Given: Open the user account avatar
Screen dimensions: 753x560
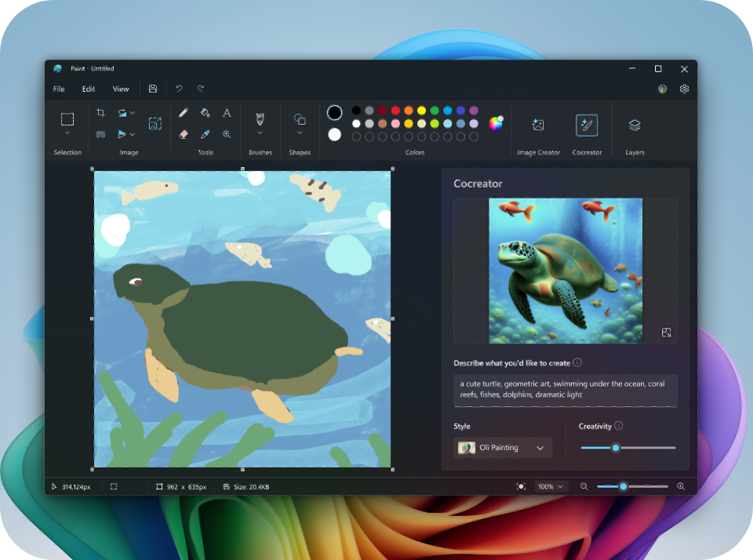Looking at the screenshot, I should (x=662, y=89).
